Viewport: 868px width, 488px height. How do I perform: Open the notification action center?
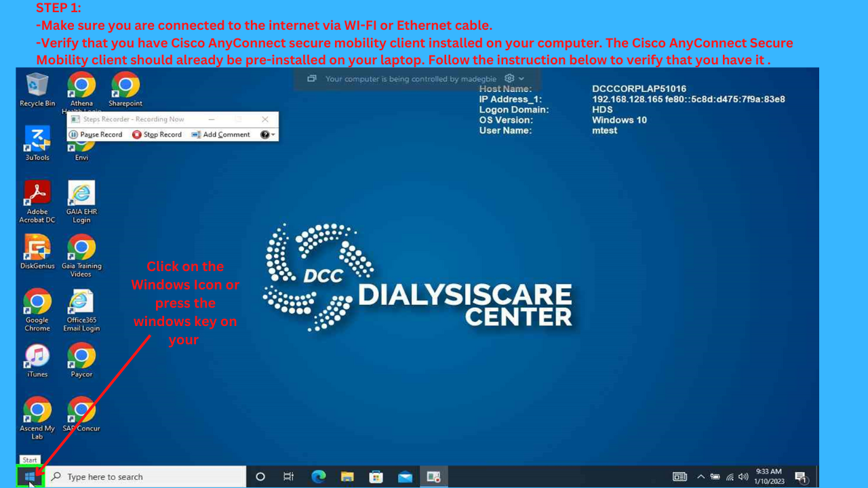[801, 477]
